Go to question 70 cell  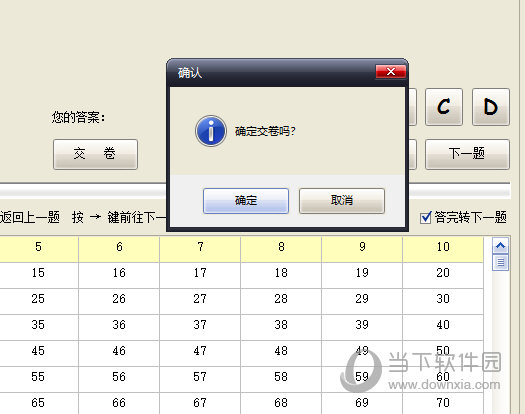point(443,403)
